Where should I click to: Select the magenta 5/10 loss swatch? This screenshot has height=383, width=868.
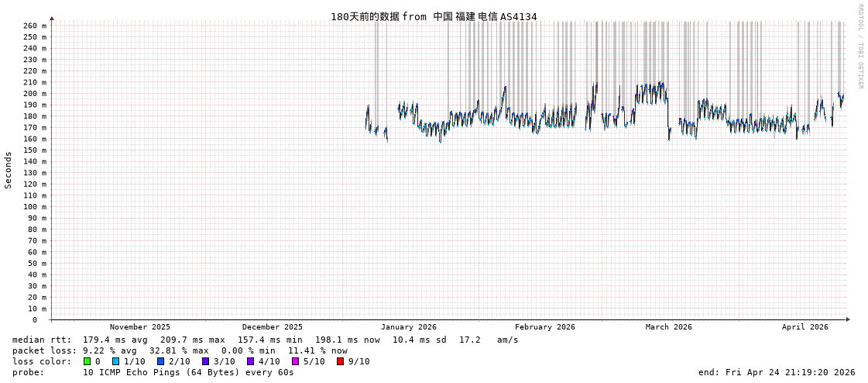pyautogui.click(x=296, y=361)
